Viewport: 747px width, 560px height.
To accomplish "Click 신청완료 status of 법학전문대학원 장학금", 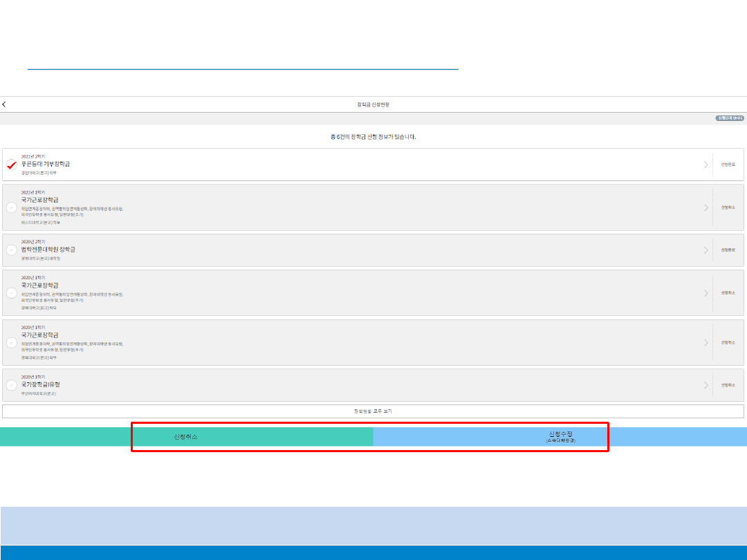I will tap(728, 250).
